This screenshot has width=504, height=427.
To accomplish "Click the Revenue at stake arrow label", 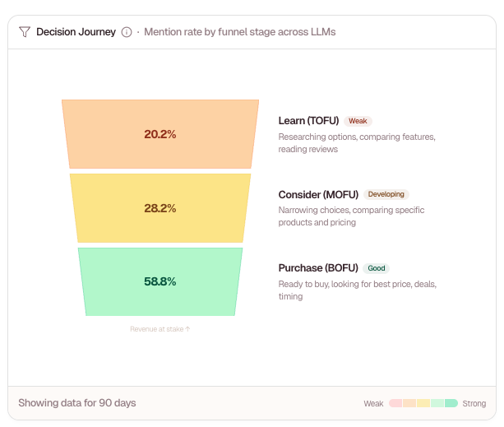I will 160,329.
